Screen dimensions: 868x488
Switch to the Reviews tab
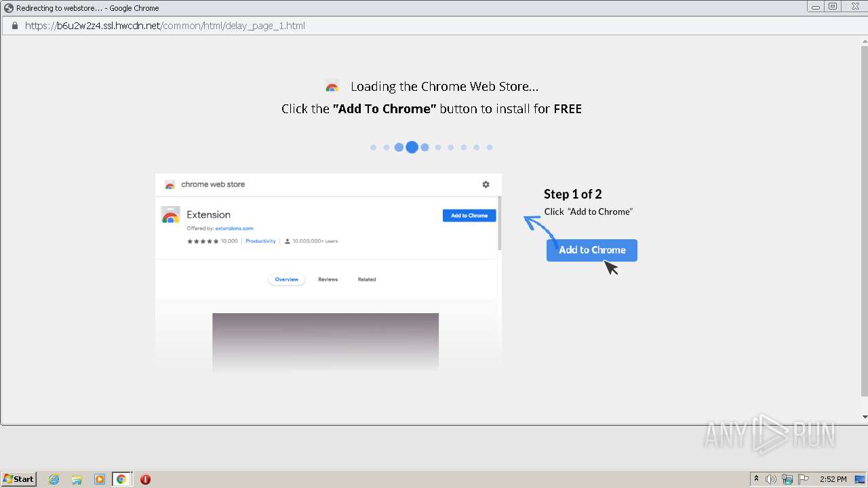(x=328, y=279)
